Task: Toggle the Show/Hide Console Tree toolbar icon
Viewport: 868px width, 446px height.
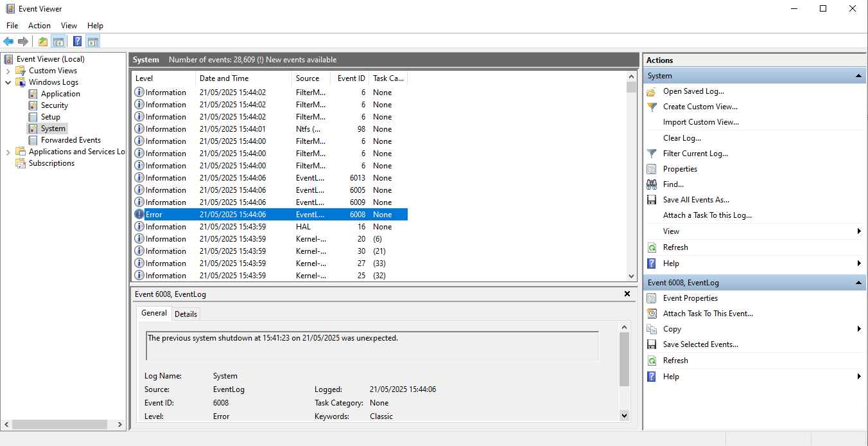Action: click(x=58, y=42)
